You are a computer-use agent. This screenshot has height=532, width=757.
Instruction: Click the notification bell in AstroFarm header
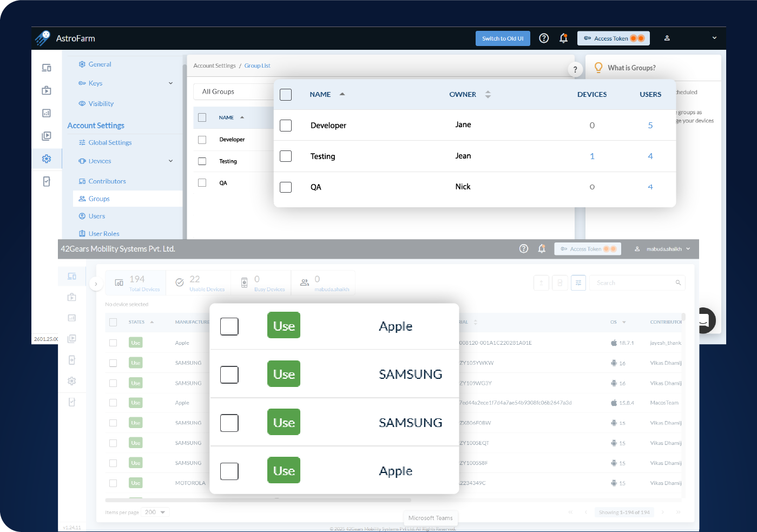(563, 38)
